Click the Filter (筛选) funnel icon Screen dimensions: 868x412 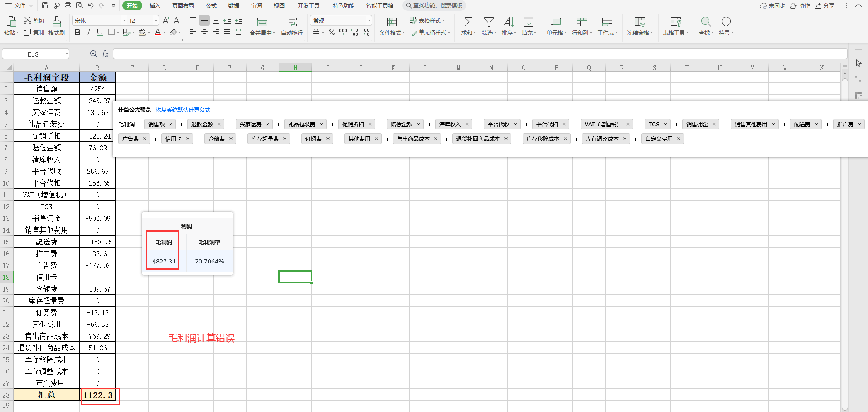pos(489,22)
